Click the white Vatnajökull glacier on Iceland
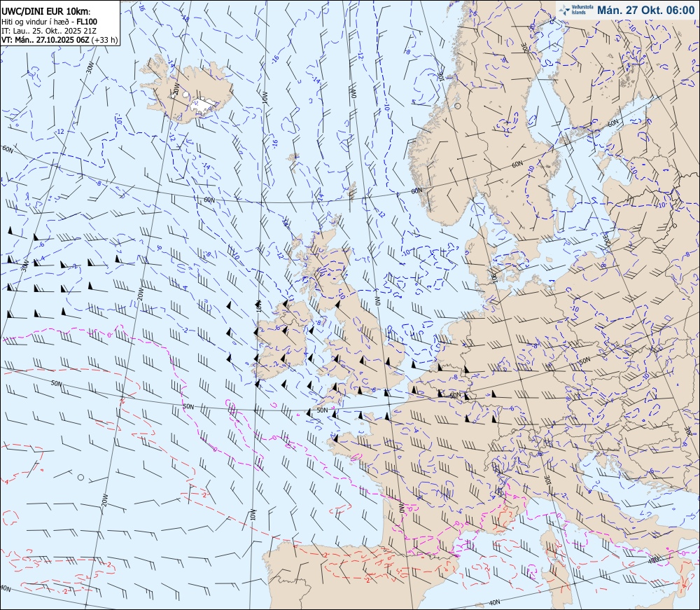The image size is (700, 610). (204, 104)
